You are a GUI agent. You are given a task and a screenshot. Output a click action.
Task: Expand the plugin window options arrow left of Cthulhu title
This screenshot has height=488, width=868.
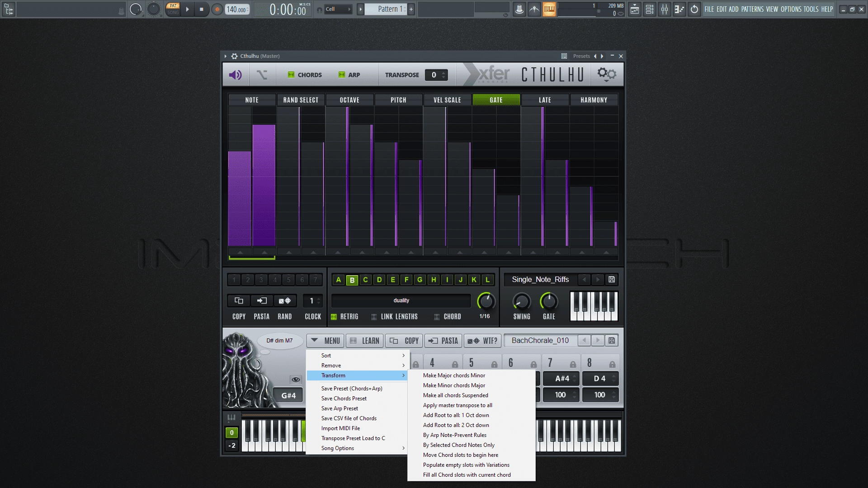tap(226, 56)
